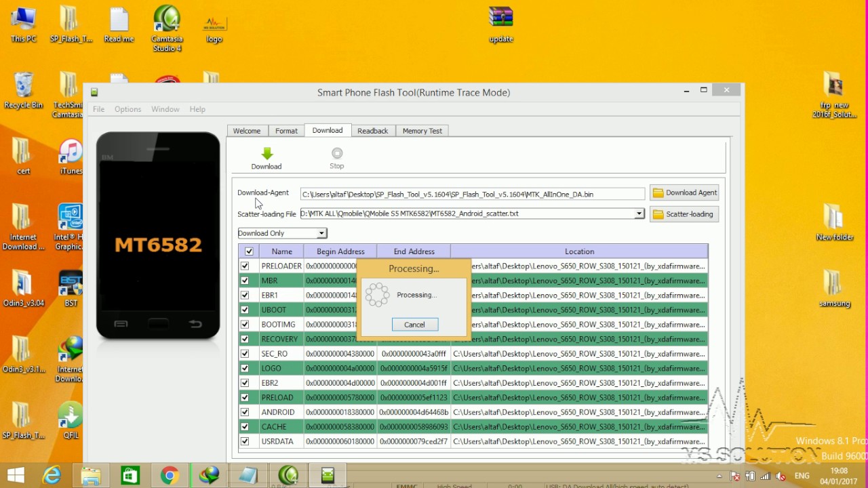Click the battery power tray icon

coord(751,476)
